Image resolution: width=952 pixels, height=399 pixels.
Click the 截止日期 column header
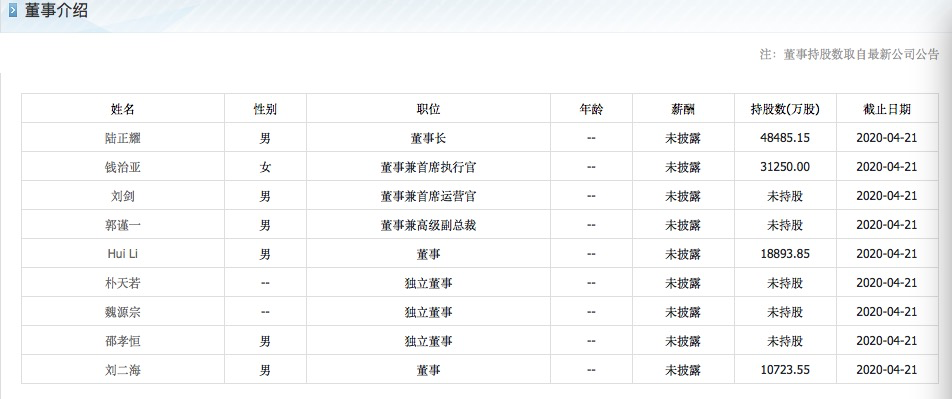click(887, 109)
